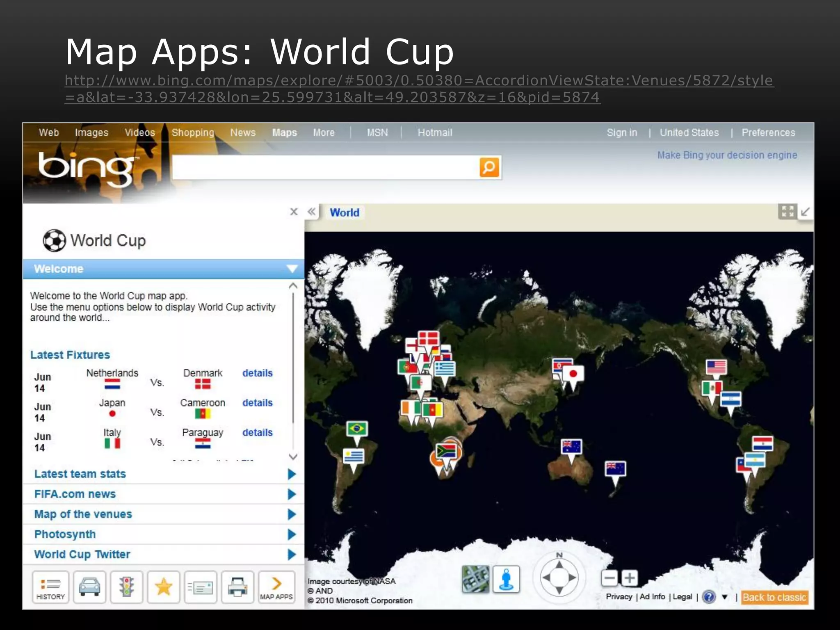This screenshot has height=630, width=840.
Task: Change region via United States link
Action: [689, 132]
